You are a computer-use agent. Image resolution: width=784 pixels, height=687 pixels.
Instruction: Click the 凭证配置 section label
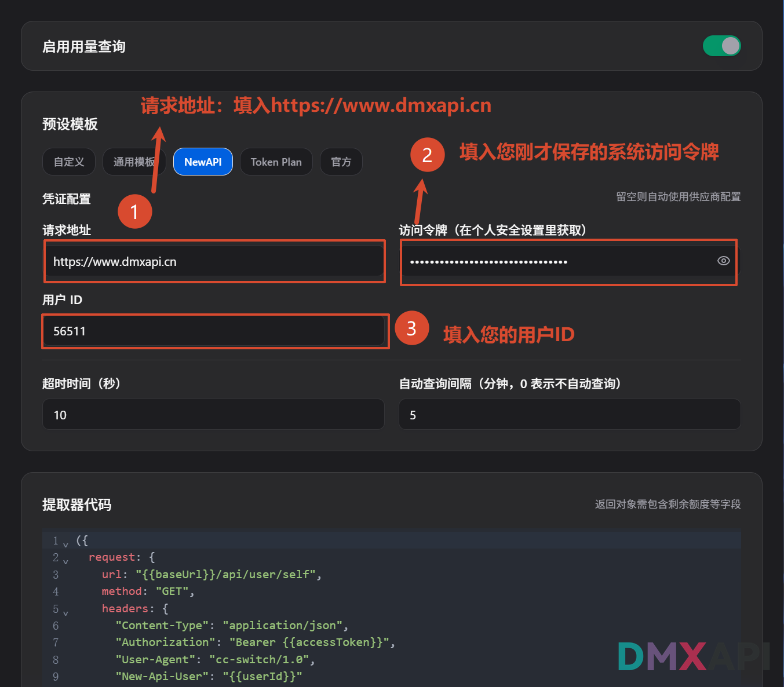pos(67,199)
